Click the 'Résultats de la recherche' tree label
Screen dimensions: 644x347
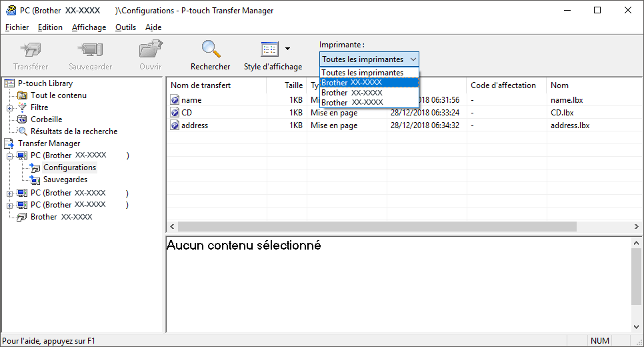[x=74, y=131]
